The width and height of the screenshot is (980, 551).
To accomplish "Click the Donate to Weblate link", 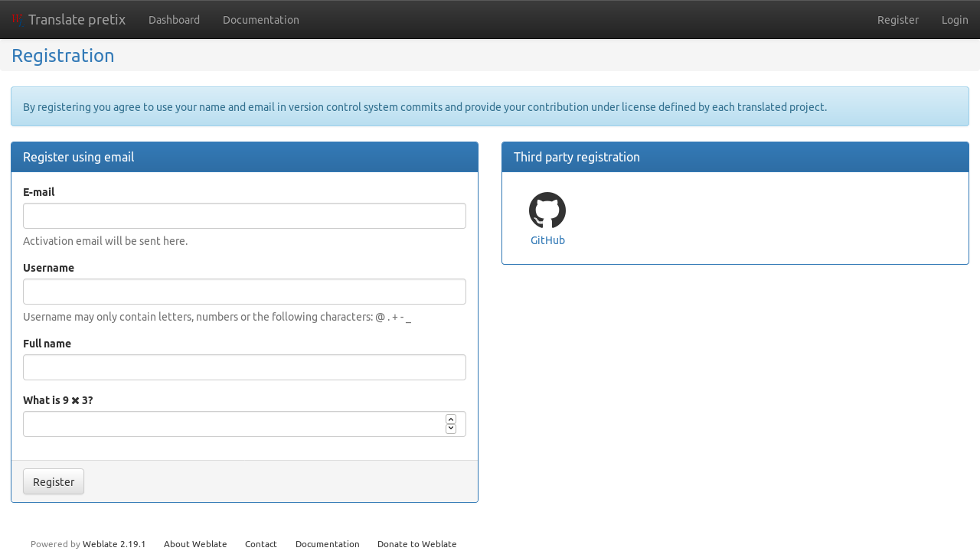I will coord(416,544).
